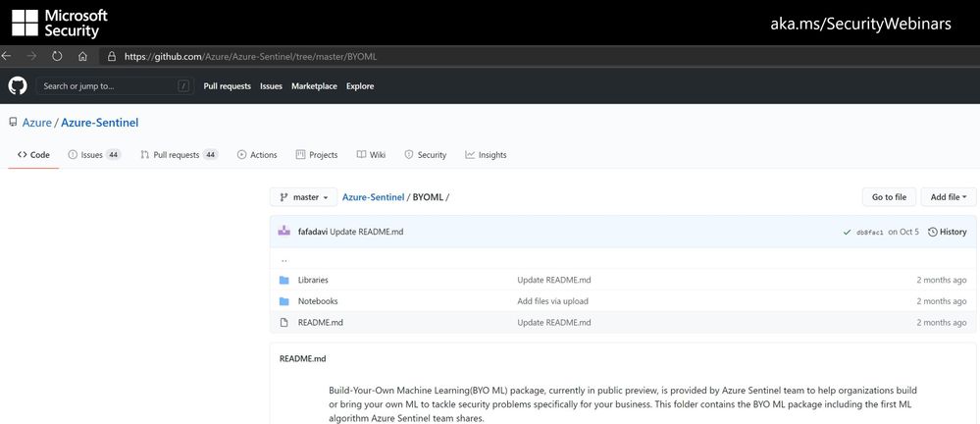Click the green commit status checkmark
Image resolution: width=980 pixels, height=424 pixels.
847,233
